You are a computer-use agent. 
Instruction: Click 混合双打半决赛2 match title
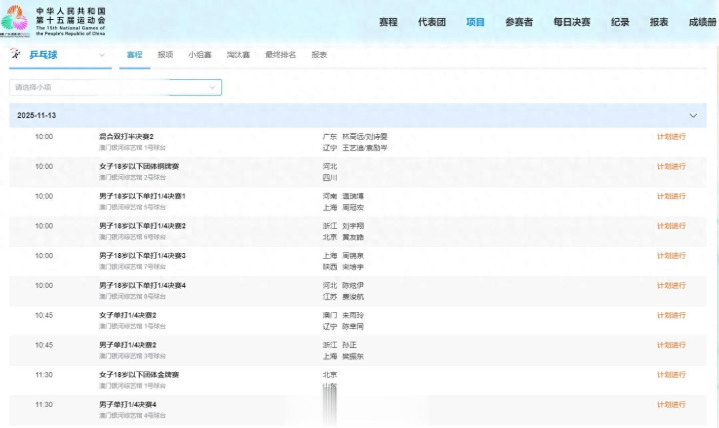(127, 136)
